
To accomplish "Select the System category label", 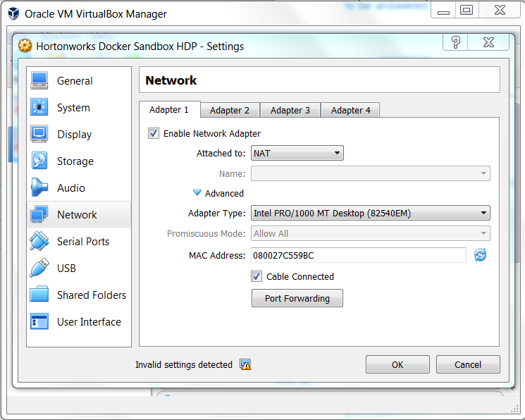I will (x=74, y=108).
